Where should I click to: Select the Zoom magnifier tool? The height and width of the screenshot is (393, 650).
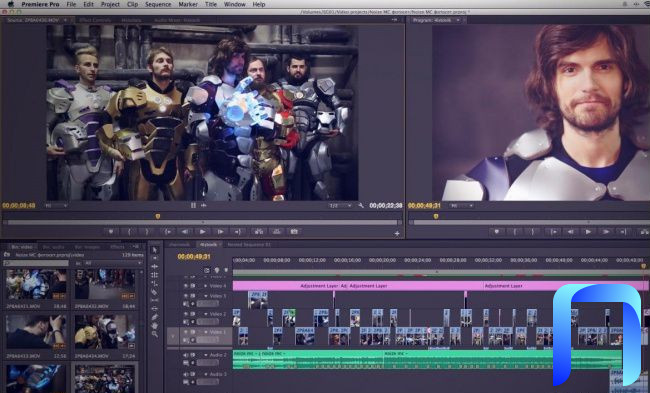click(155, 334)
